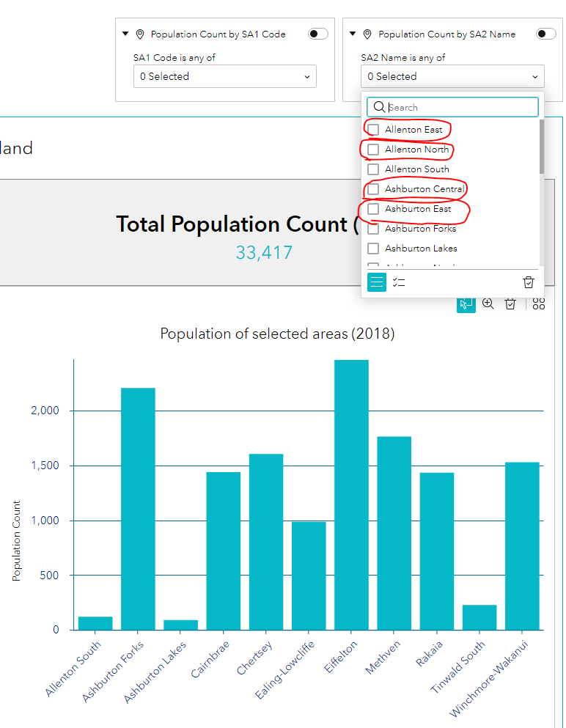Click the Winchmore-Wakanui bar
566x728 pixels.
pos(522,546)
